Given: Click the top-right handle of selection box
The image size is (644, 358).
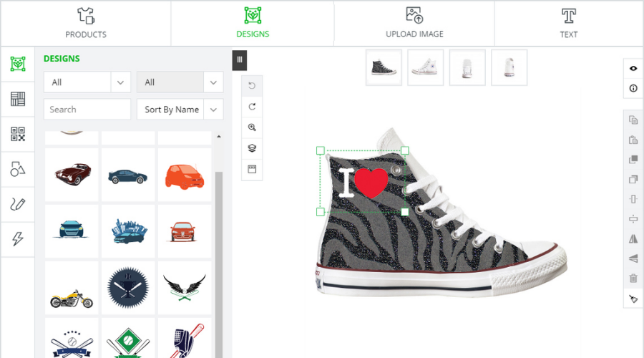Looking at the screenshot, I should pos(404,150).
